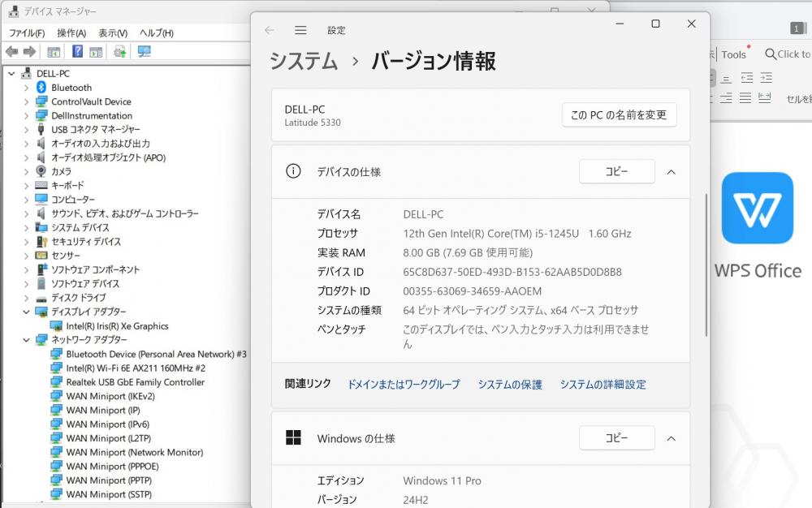Open ヘルプ(H) menu
The width and height of the screenshot is (812, 508).
(157, 33)
